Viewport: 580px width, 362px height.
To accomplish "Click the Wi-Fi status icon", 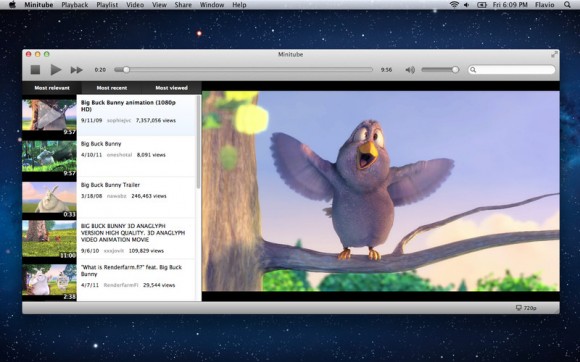I will 454,4.
